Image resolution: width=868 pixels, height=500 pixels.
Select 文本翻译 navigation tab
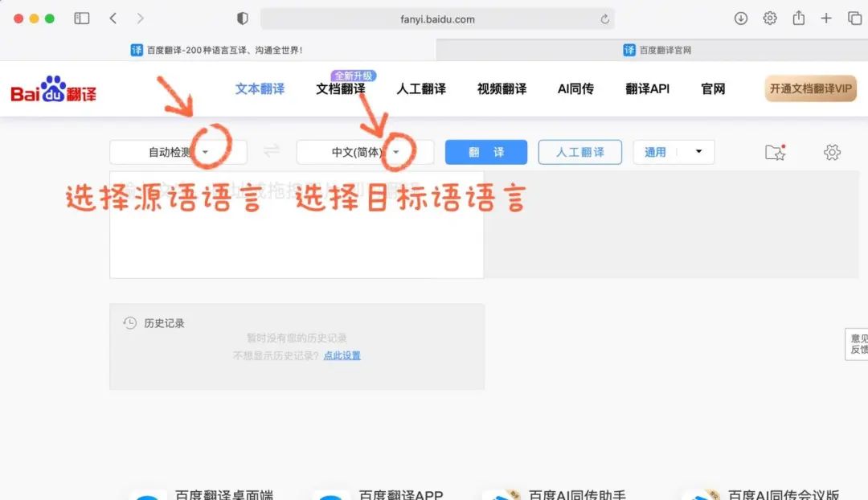click(x=260, y=88)
